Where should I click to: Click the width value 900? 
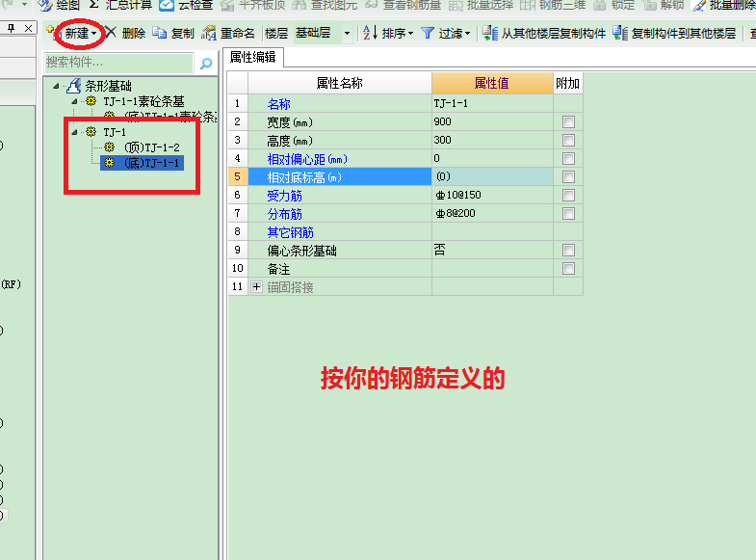[x=492, y=121]
